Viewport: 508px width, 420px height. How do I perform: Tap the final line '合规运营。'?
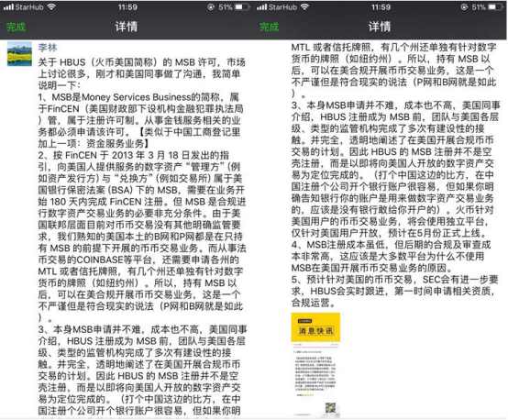pyautogui.click(x=313, y=303)
